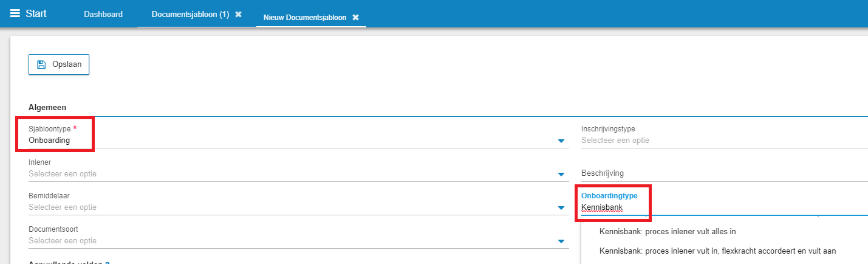
Task: Close the Documentsjabloon (1) tab
Action: point(239,15)
